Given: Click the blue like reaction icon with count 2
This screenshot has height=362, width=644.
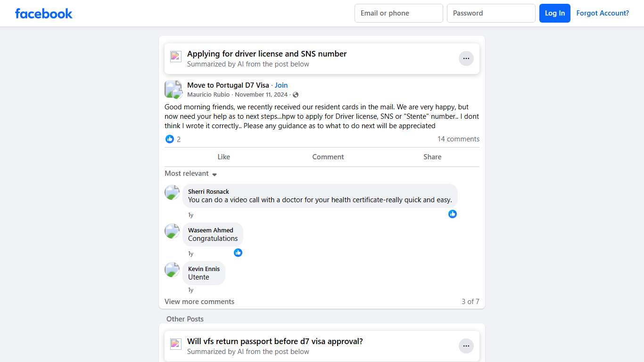Looking at the screenshot, I should (x=170, y=139).
